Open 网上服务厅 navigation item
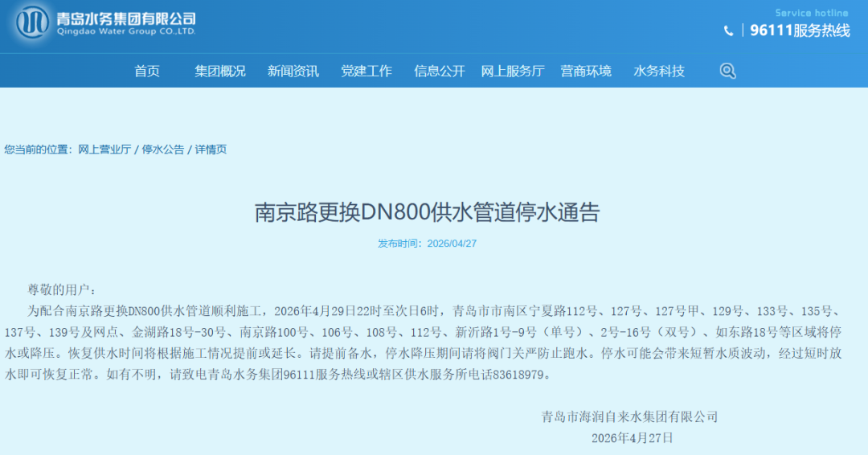The height and width of the screenshot is (455, 868). click(x=513, y=71)
